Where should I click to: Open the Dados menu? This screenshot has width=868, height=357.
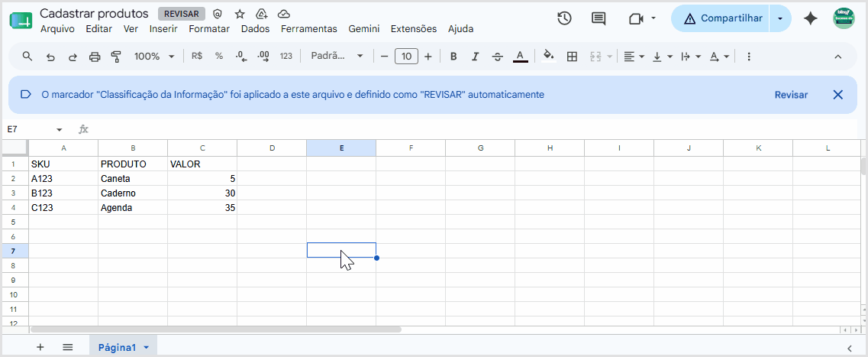click(x=255, y=29)
